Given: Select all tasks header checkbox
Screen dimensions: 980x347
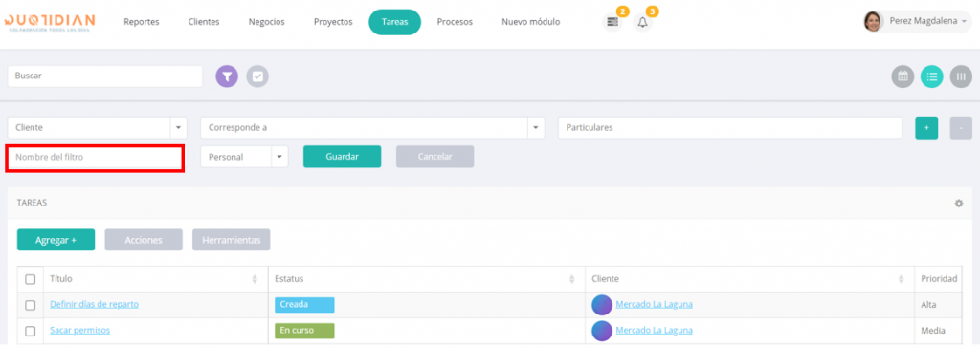Looking at the screenshot, I should click(x=30, y=279).
